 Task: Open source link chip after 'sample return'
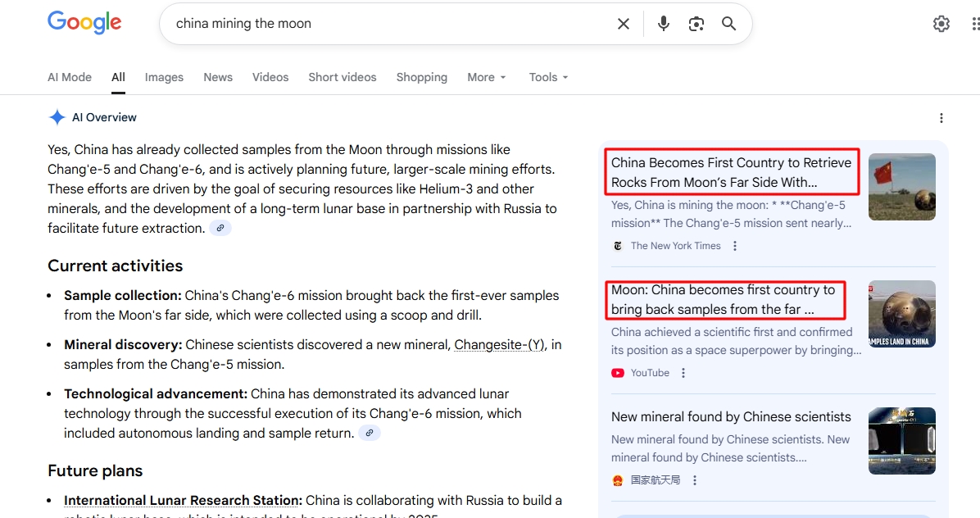(370, 433)
